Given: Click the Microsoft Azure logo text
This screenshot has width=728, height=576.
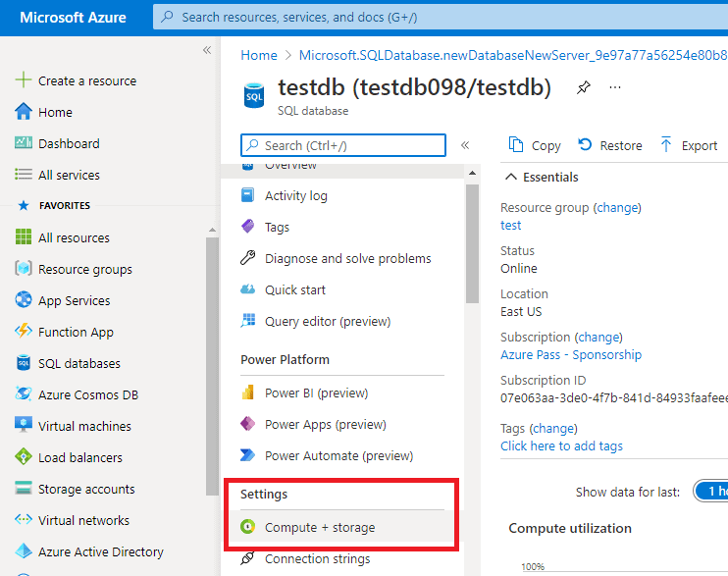Looking at the screenshot, I should pos(73,18).
